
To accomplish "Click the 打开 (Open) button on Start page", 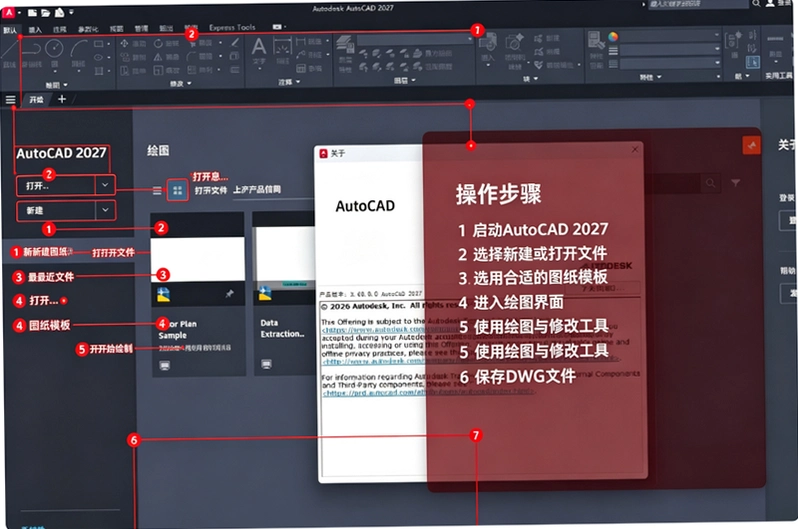I will (x=56, y=186).
